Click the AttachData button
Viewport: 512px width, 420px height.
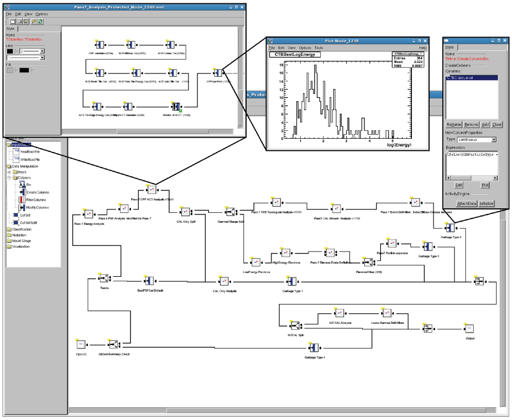[x=467, y=203]
